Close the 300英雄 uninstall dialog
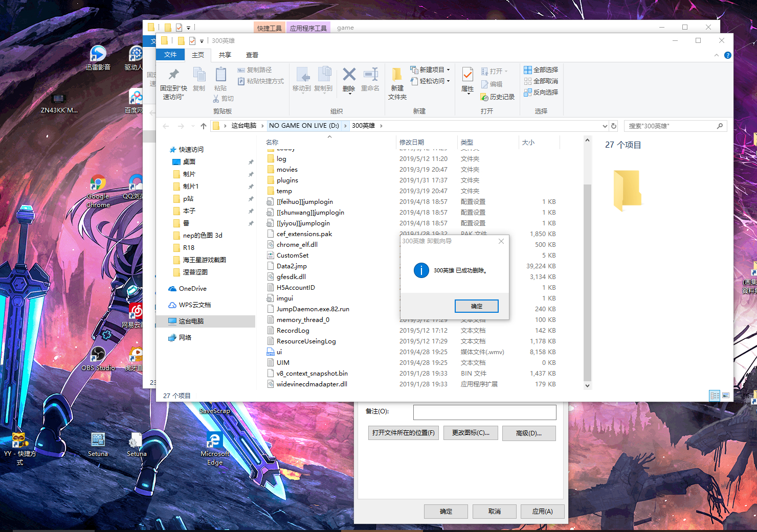Viewport: 757px width, 532px height. (501, 241)
